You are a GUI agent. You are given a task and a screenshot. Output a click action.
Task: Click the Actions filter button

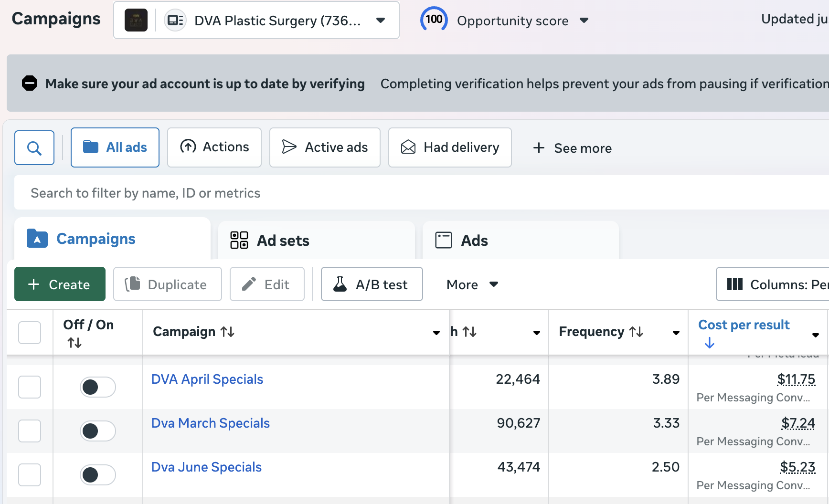pos(214,147)
